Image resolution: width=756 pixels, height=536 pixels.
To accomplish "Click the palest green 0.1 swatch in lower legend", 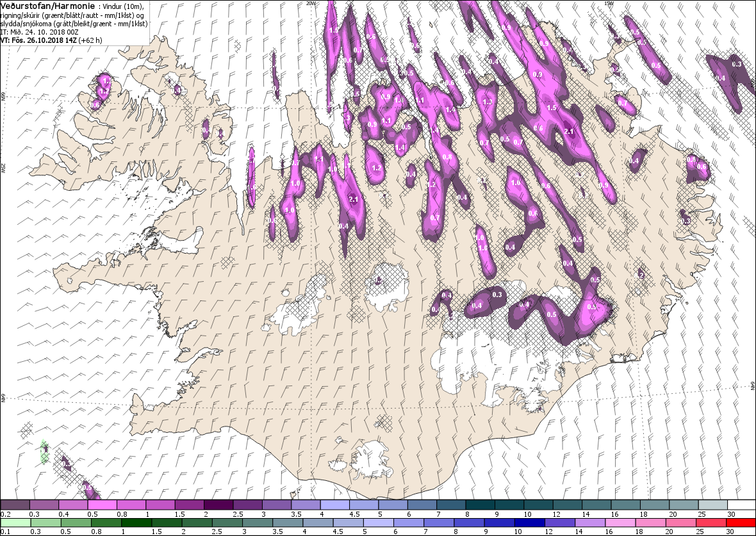I will (16, 523).
